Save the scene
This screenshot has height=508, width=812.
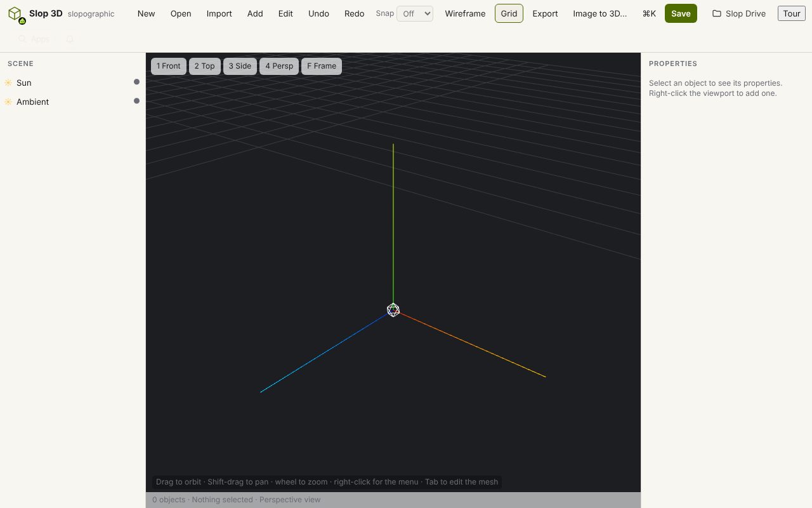(681, 13)
